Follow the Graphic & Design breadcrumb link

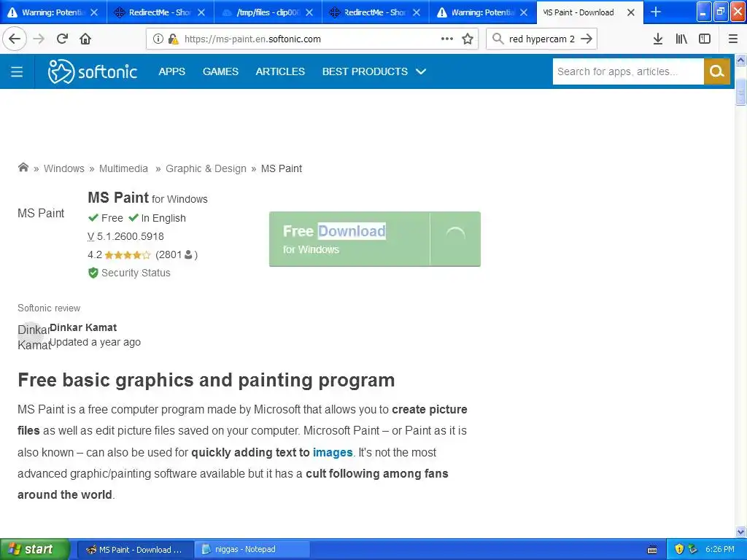tap(206, 168)
